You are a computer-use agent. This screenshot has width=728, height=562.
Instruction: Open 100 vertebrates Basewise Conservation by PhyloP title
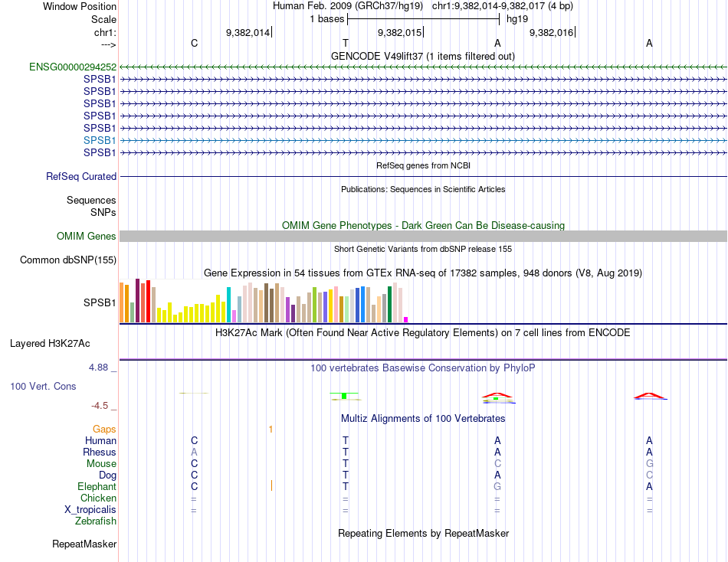(423, 368)
